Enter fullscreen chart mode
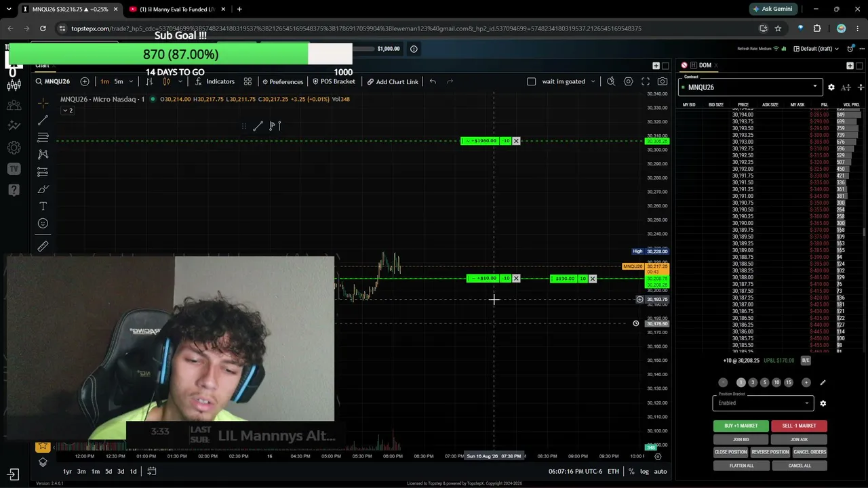Viewport: 868px width, 488px height. point(646,81)
